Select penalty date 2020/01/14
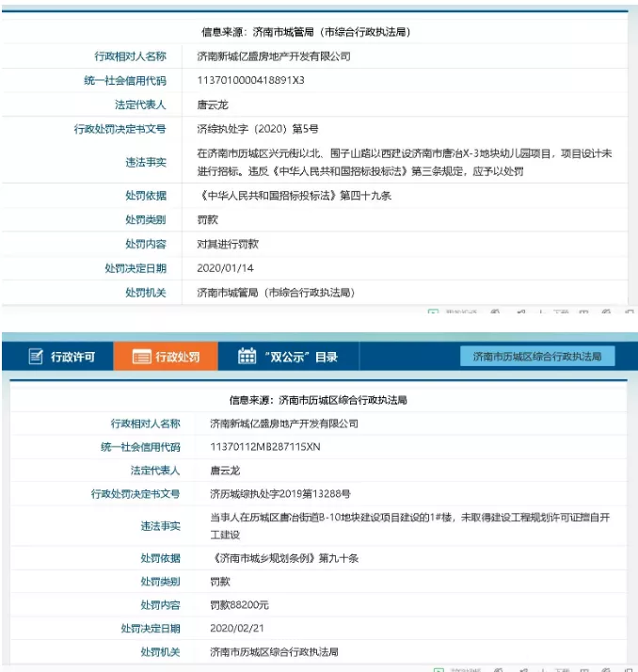This screenshot has width=638, height=672. click(x=226, y=268)
